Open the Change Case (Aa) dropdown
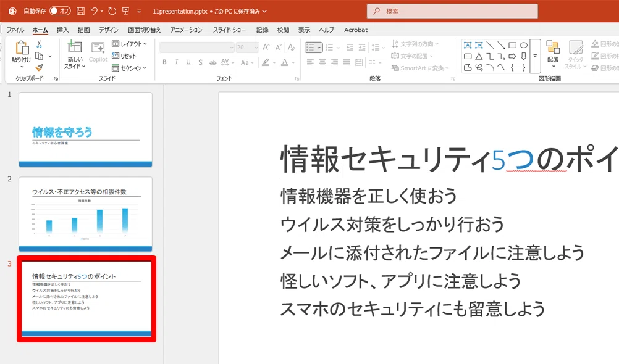This screenshot has height=364, width=619. click(x=246, y=62)
